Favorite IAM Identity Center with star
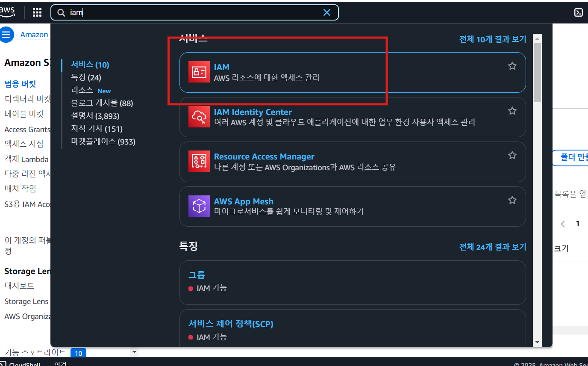The height and width of the screenshot is (366, 588). point(512,111)
